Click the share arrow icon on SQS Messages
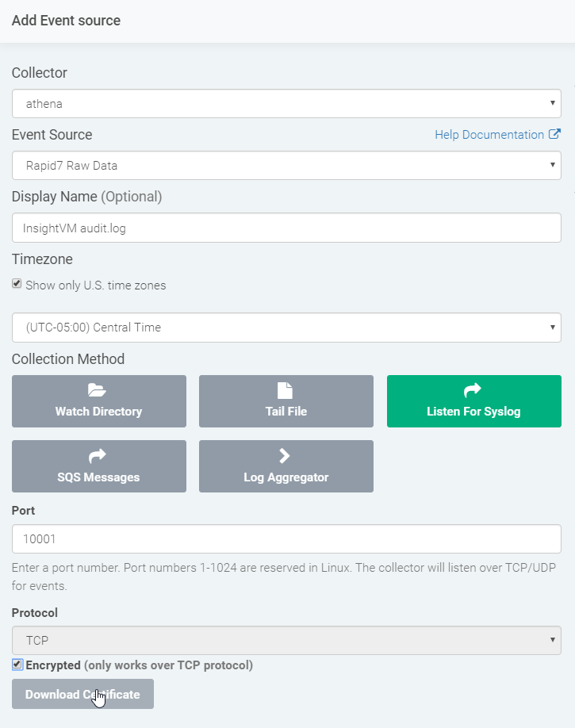 (98, 455)
